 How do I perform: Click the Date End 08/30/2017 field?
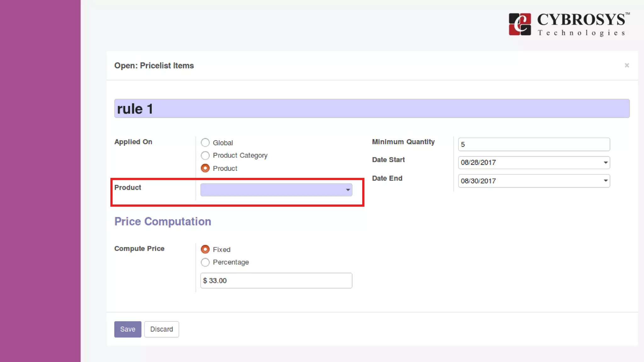click(x=528, y=181)
